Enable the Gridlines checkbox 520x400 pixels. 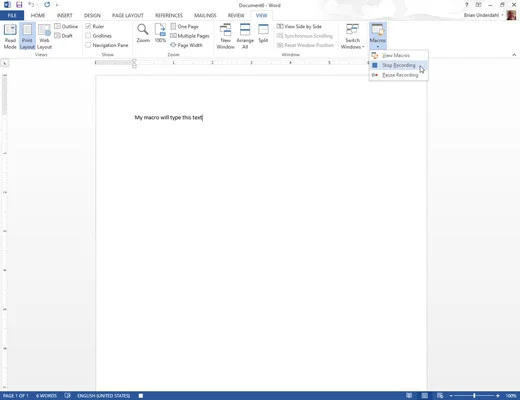tap(88, 35)
